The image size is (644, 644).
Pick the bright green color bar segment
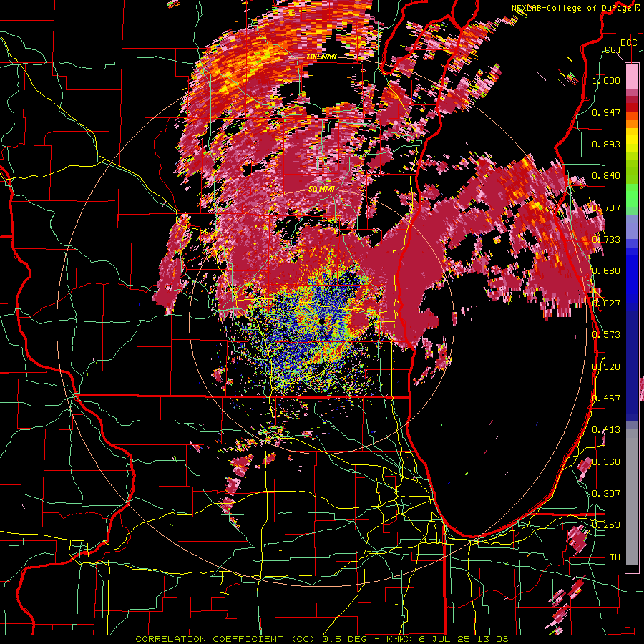coord(632,196)
